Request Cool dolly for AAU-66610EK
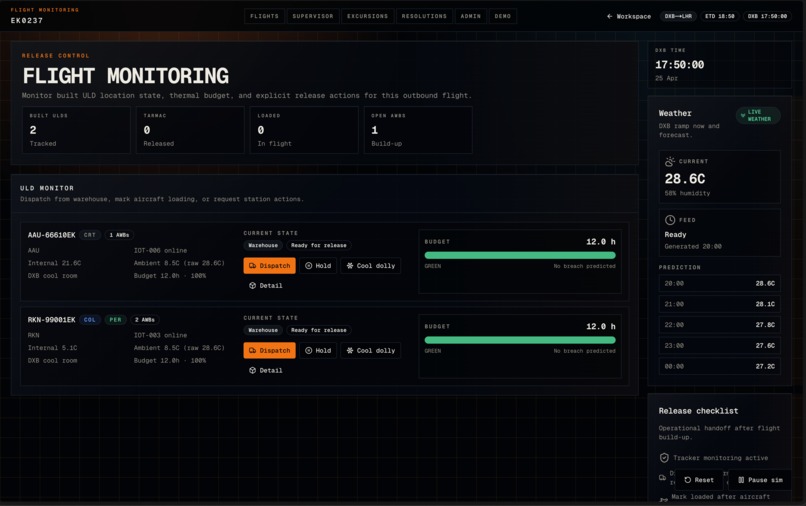The width and height of the screenshot is (806, 506). (x=371, y=266)
